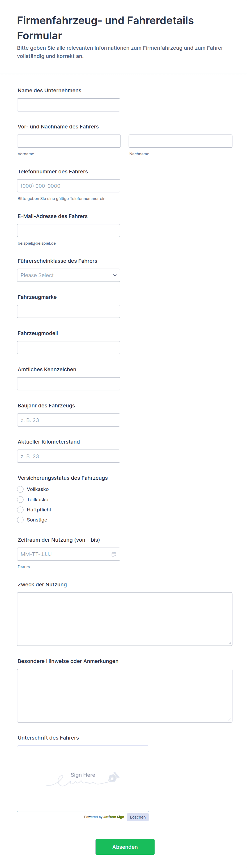The width and height of the screenshot is (247, 868).
Task: Clear signature with Löschen button
Action: click(x=138, y=817)
